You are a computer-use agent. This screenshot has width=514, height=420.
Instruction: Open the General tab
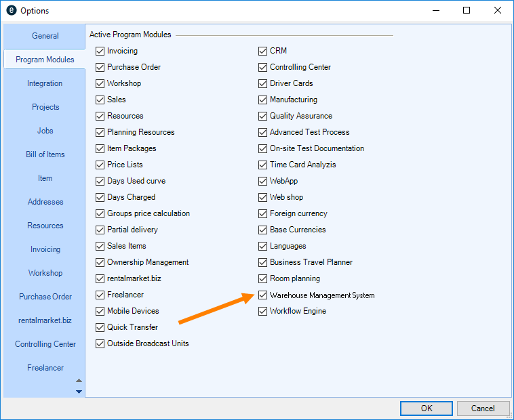pos(45,36)
